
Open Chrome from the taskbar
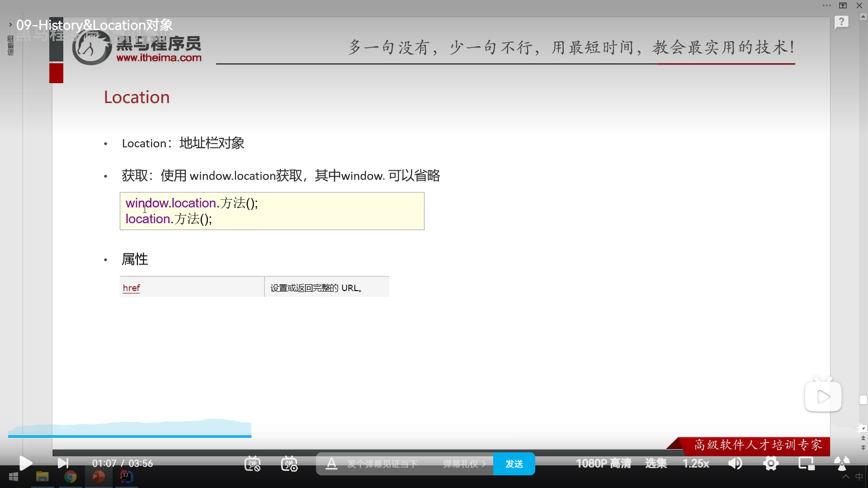pyautogui.click(x=70, y=477)
